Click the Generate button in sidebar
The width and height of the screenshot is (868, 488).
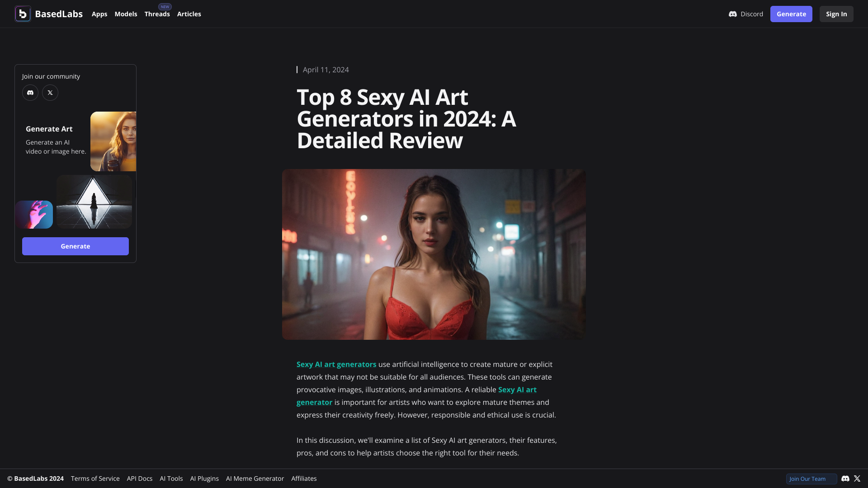click(x=75, y=246)
